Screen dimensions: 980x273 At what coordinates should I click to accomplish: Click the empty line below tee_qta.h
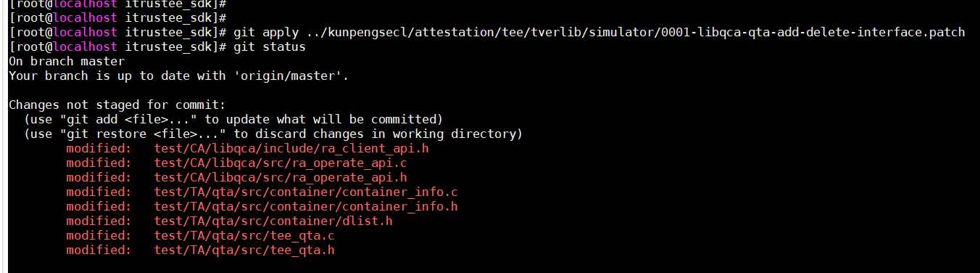(490, 264)
